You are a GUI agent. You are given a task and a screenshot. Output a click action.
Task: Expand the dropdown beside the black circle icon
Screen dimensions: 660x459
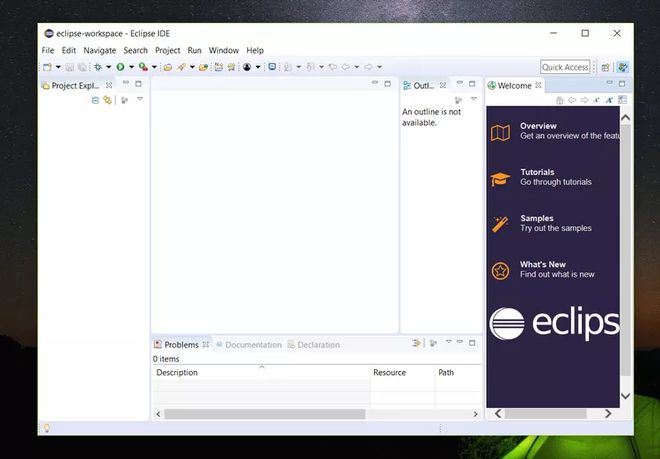[x=258, y=67]
